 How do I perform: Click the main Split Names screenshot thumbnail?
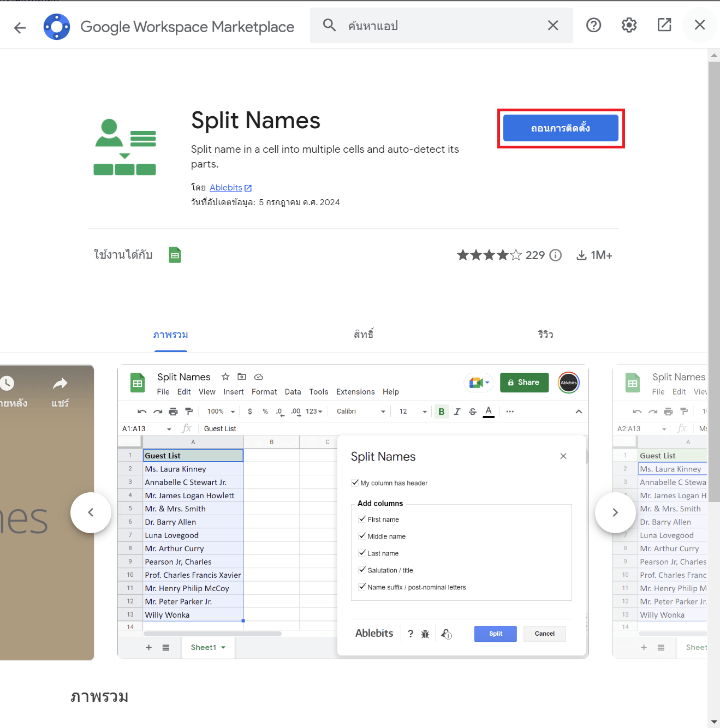pos(353,512)
